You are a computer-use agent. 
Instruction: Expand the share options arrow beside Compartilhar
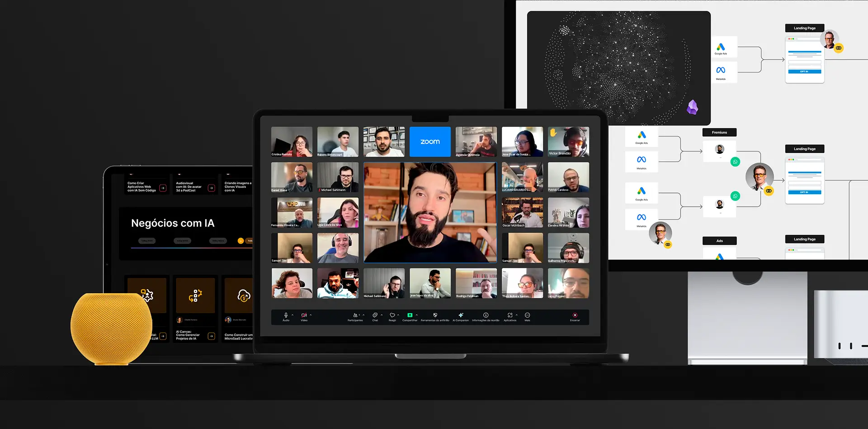417,315
